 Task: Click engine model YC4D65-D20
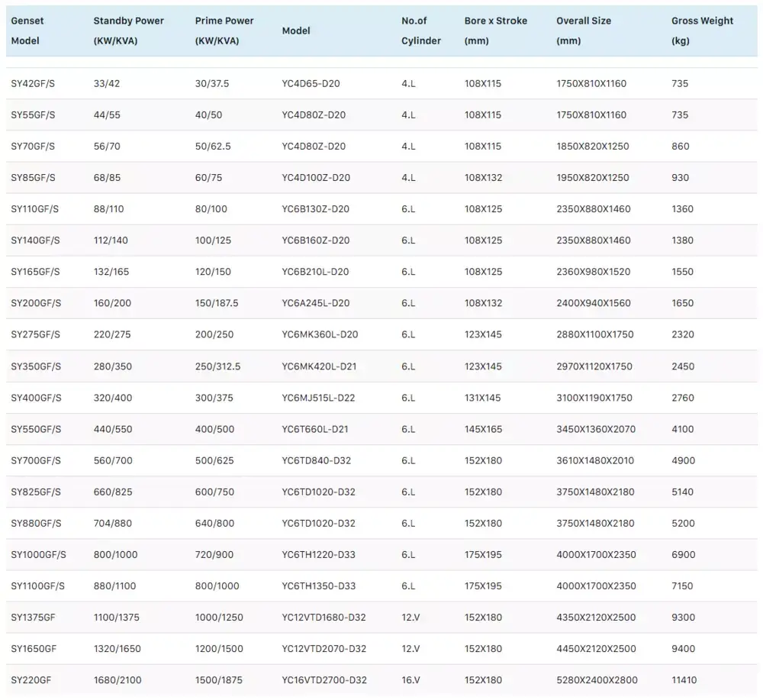tap(311, 84)
